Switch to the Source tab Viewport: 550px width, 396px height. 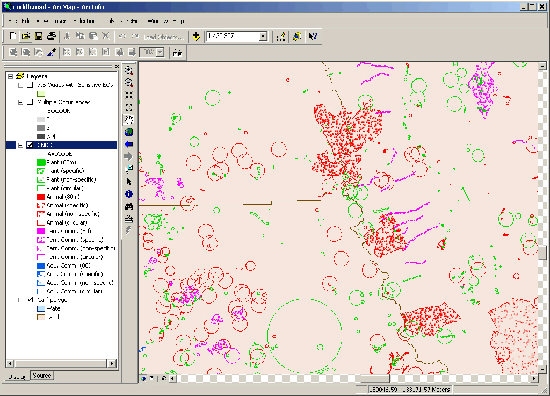41,376
